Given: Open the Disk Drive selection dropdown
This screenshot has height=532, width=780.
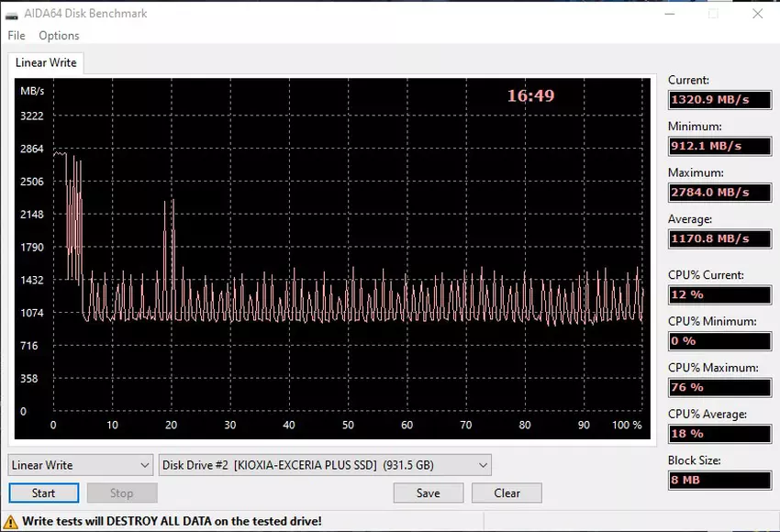Looking at the screenshot, I should coord(325,465).
